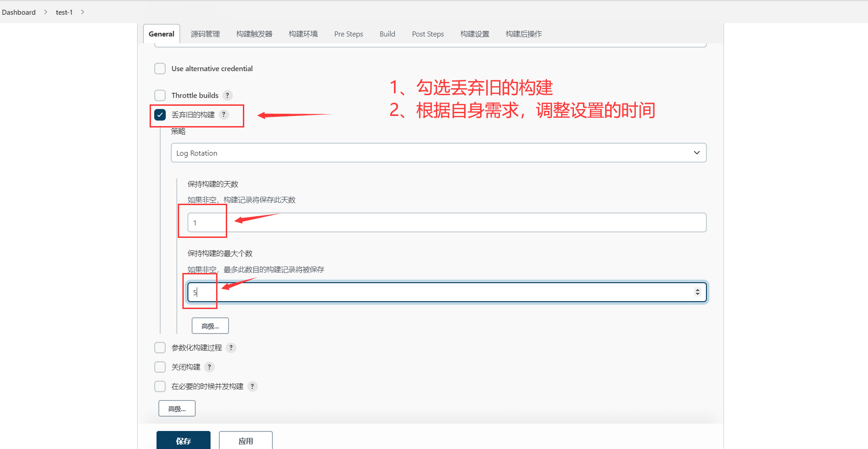The image size is (868, 449).
Task: Toggle Throttle builds checkbox
Action: (x=160, y=95)
